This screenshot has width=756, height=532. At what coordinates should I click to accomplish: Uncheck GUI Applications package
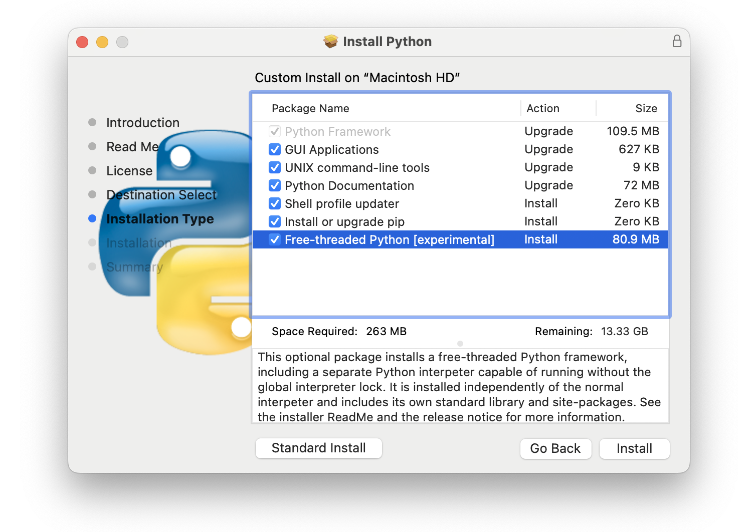pos(274,149)
